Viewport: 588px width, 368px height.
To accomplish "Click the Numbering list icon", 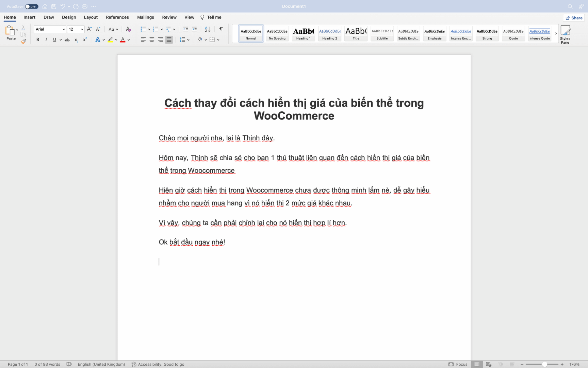I will point(156,29).
